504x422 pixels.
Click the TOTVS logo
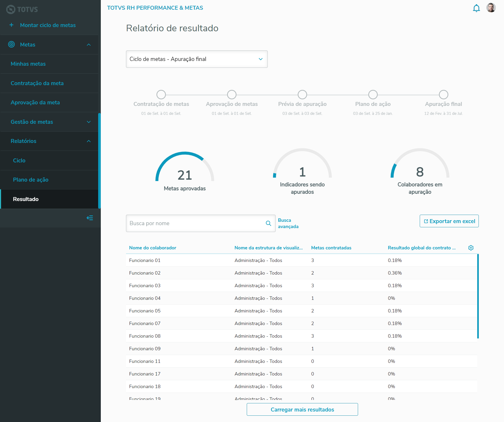pos(22,9)
